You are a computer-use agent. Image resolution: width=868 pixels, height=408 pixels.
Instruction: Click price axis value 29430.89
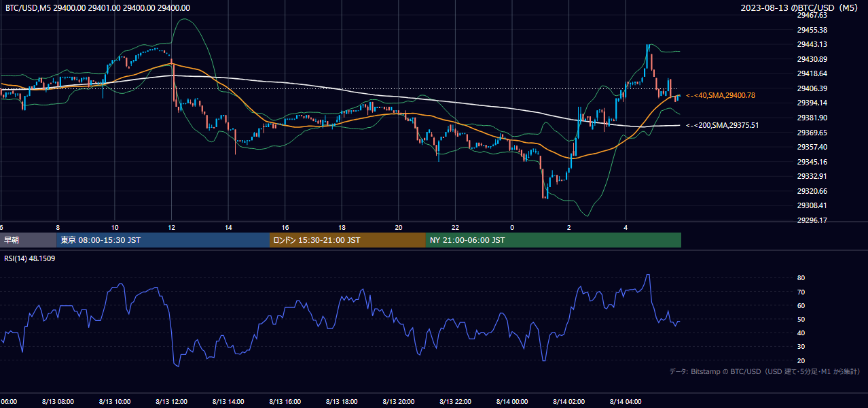pos(812,59)
